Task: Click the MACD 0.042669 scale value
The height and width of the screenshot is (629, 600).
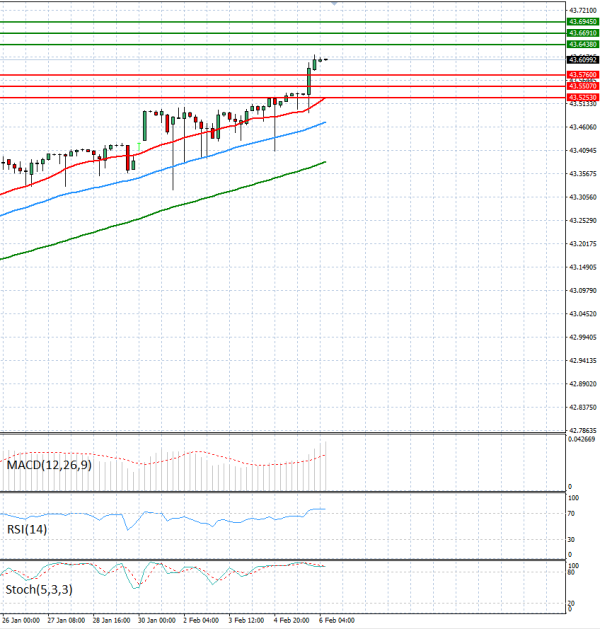Action: point(582,439)
